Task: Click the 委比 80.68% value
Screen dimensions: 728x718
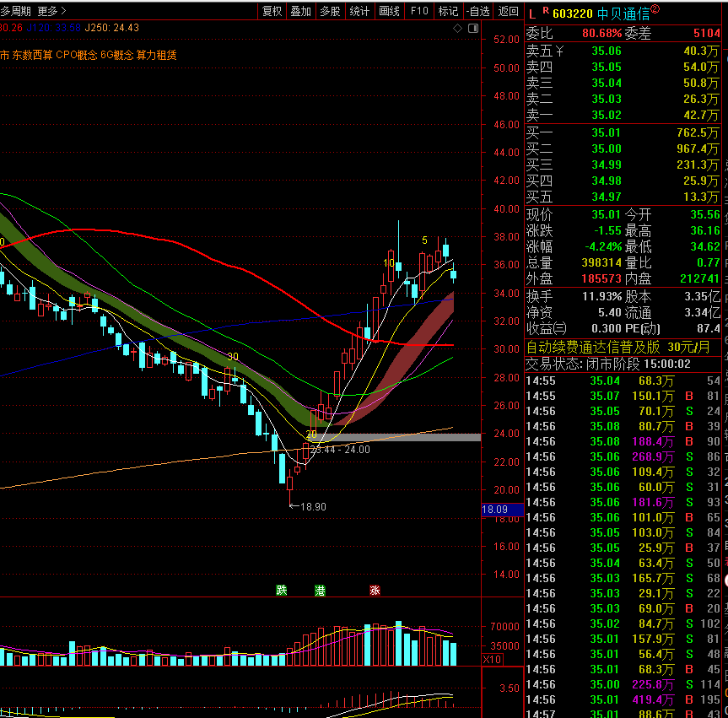Action: [601, 34]
